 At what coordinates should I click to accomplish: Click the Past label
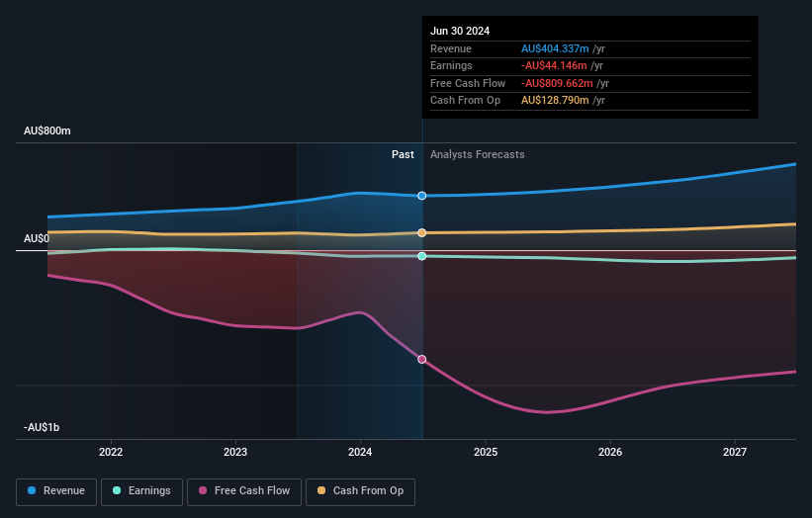[403, 155]
